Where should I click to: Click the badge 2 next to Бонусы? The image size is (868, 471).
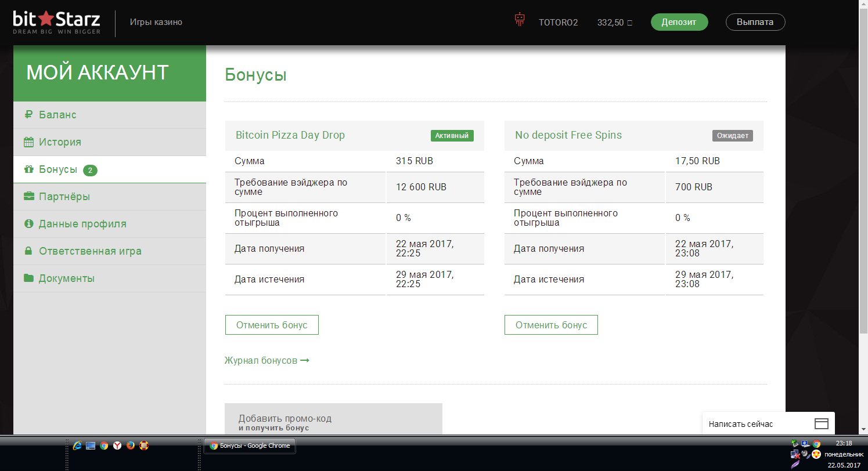(x=90, y=170)
